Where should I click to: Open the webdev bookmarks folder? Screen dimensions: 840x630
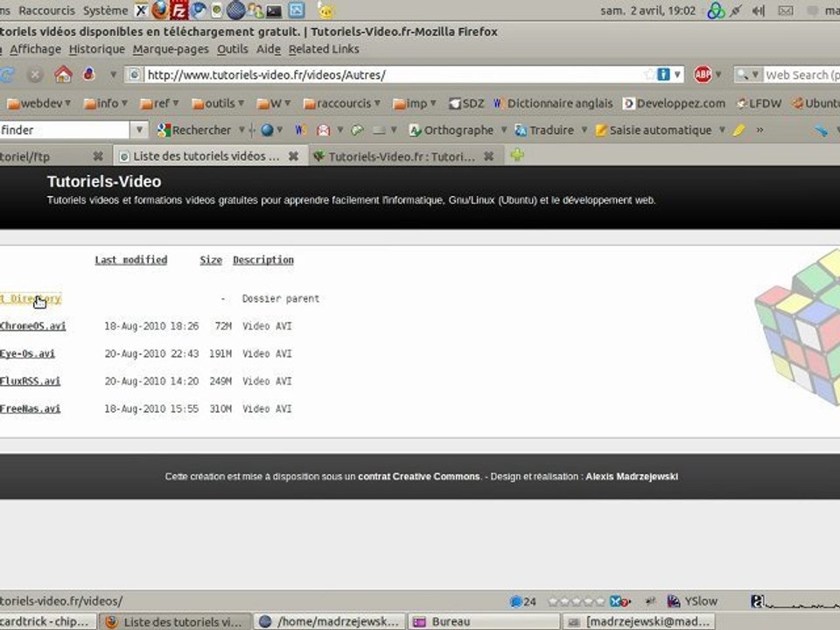pos(38,103)
